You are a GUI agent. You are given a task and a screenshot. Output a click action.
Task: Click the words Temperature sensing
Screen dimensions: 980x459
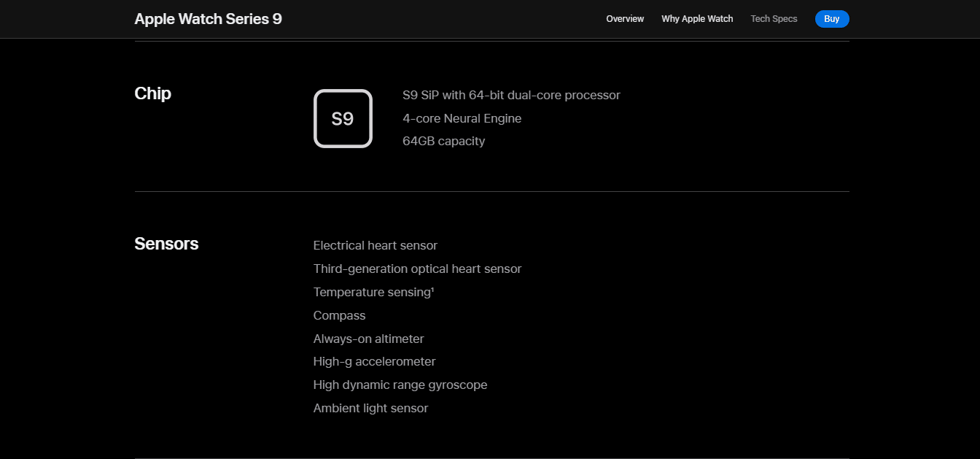372,293
